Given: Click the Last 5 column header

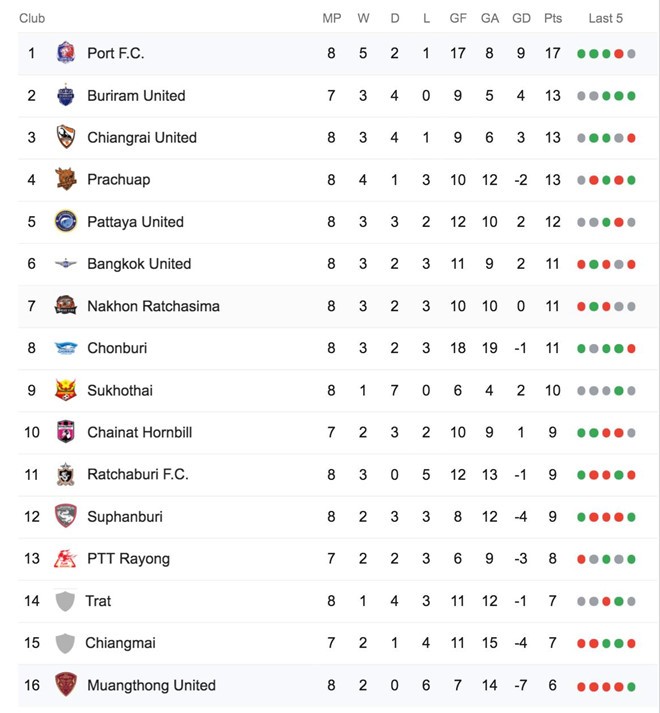Looking at the screenshot, I should (x=606, y=18).
